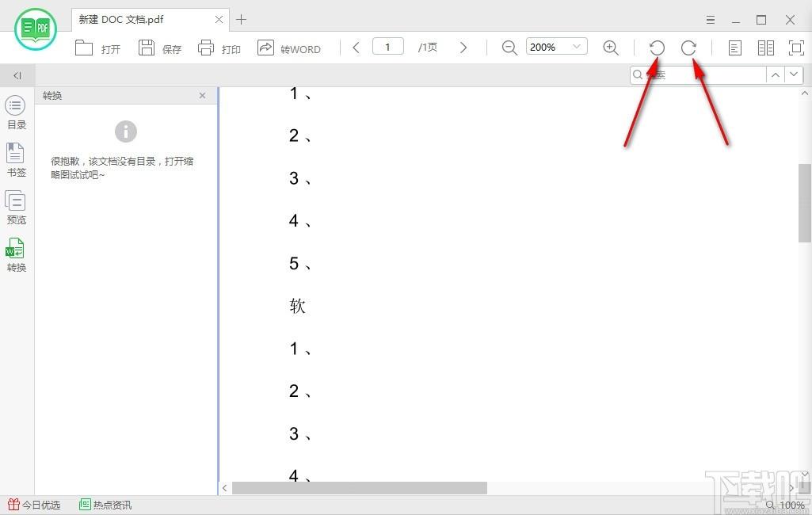Open the 书签 bookmarks sidebar panel

click(16, 160)
